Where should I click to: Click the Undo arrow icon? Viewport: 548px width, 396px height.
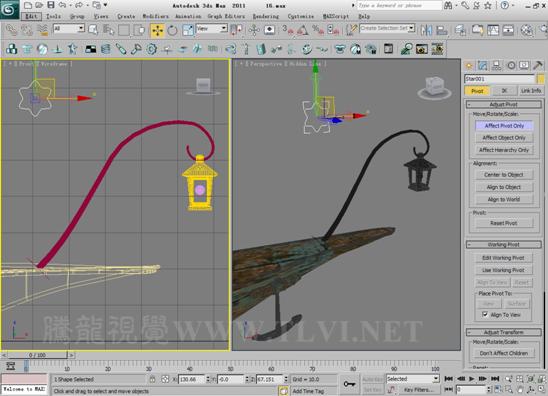tap(62, 5)
